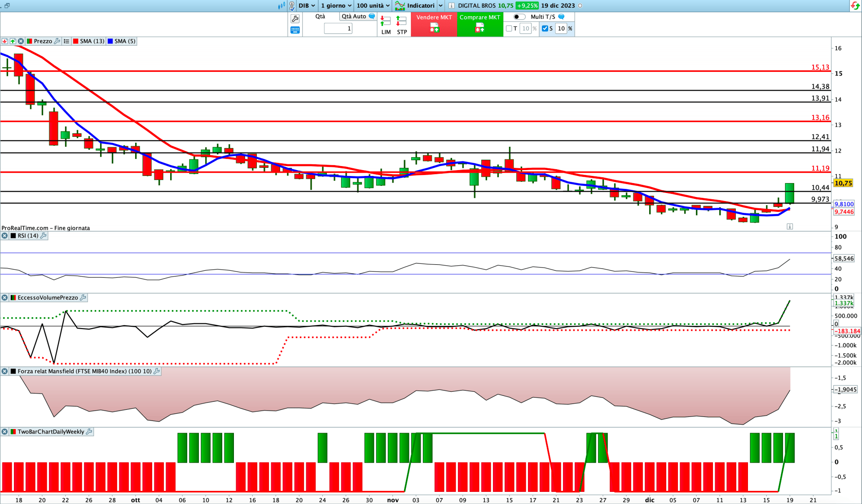Click the STP stop order icon
Viewport: 862px width, 504px height.
401,21
